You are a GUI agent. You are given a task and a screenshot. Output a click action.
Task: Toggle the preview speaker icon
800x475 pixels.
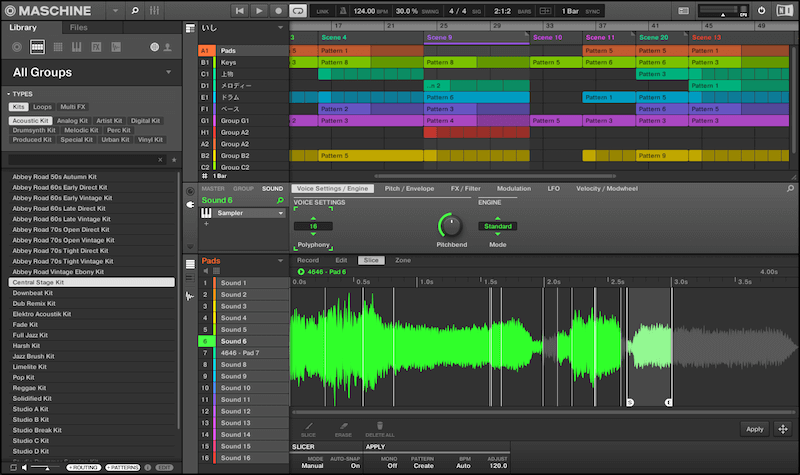pos(24,467)
